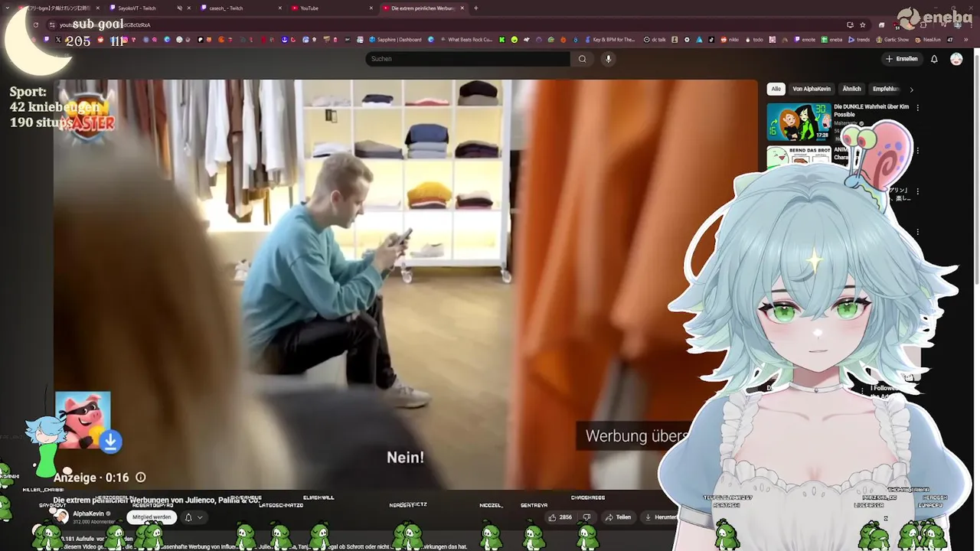Screen dimensions: 980x551
Task: Select the Ähnlich filter chip
Action: [x=852, y=89]
